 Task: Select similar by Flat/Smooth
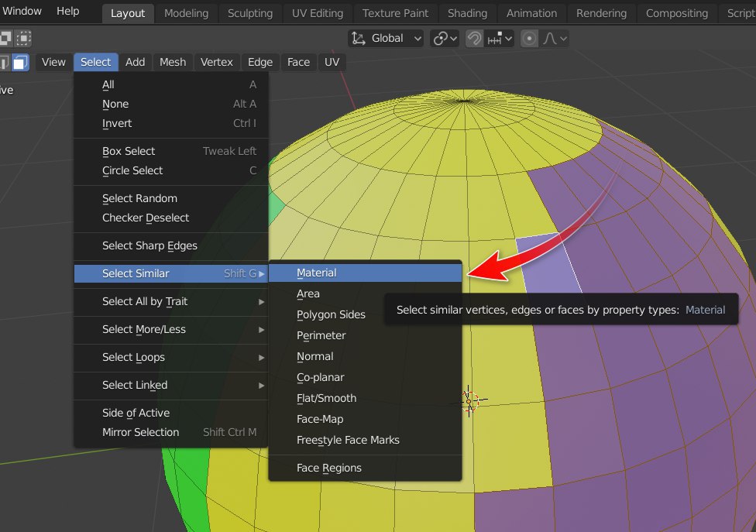point(365,399)
